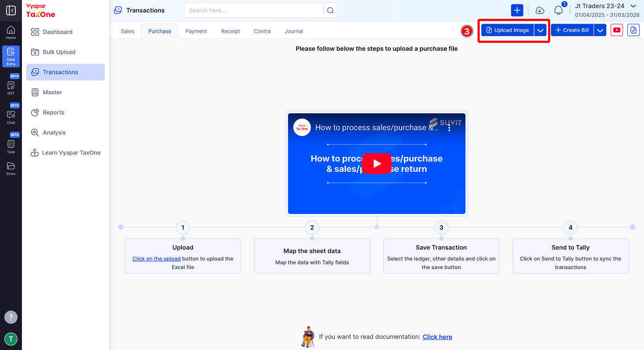644x350 pixels.
Task: Open the notifications bell
Action: click(559, 10)
